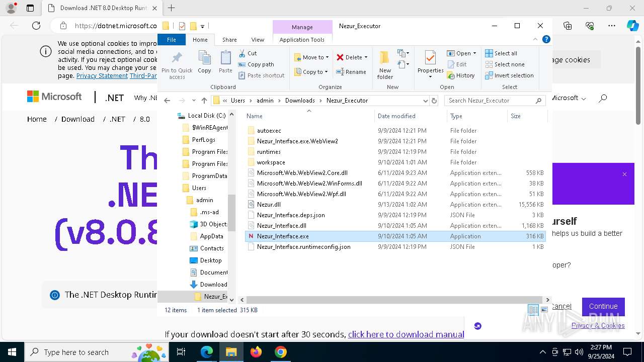644x362 pixels.
Task: Open Chrome from the taskbar
Action: 281,352
